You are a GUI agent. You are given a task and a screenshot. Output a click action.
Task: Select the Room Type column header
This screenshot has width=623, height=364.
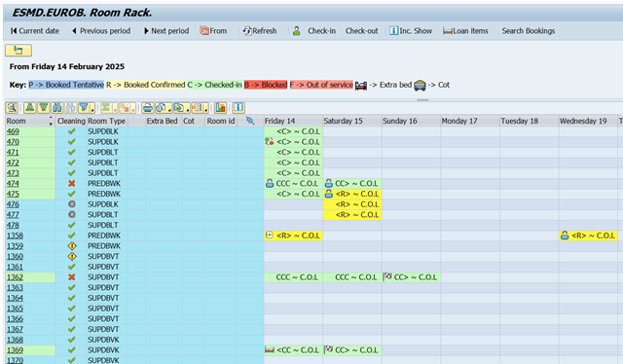[107, 121]
